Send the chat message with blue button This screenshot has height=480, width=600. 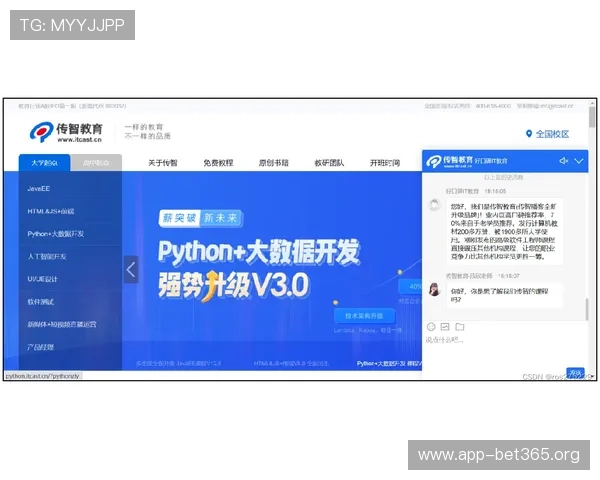click(576, 372)
